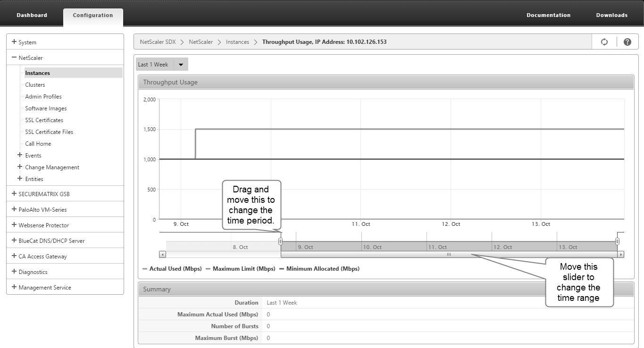Click the Throughput Usage panel header

click(x=386, y=82)
